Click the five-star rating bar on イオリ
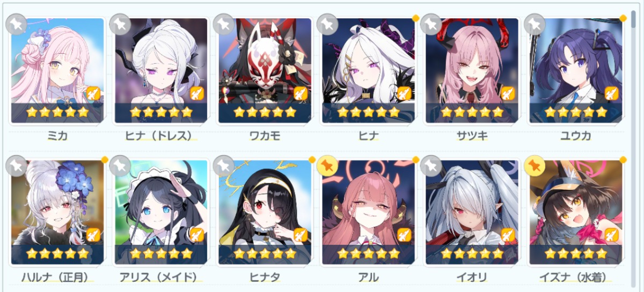Viewport: 644px width, 292px height. click(472, 253)
